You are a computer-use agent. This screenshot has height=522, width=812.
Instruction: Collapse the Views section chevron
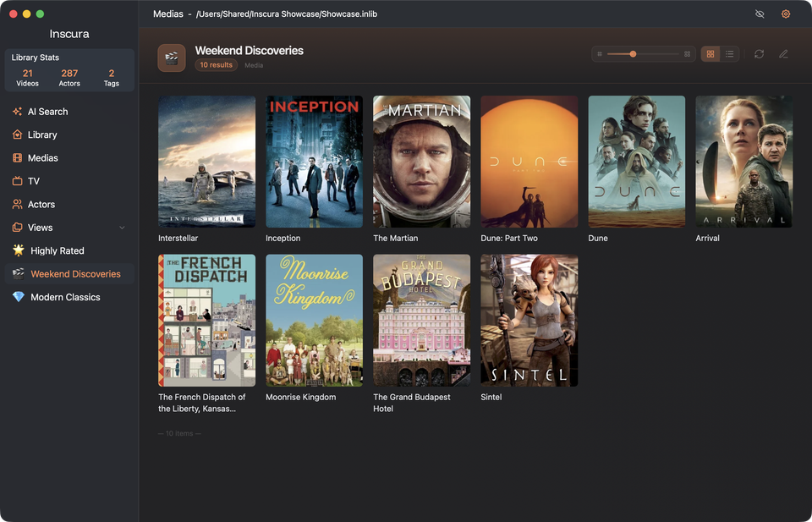pyautogui.click(x=122, y=228)
